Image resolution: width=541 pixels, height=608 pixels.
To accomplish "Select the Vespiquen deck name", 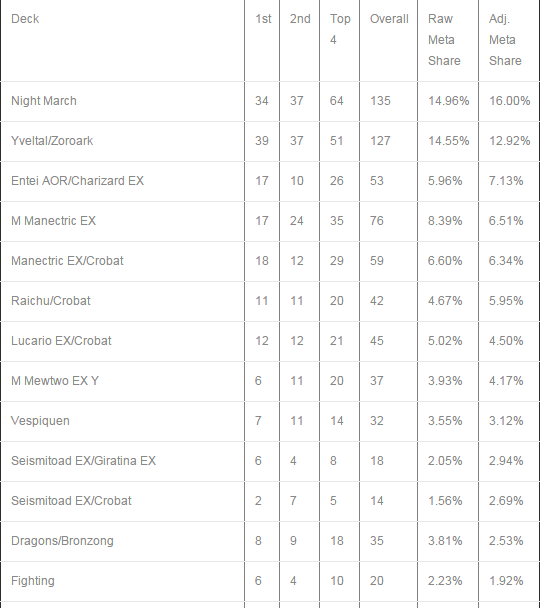I will pos(40,420).
